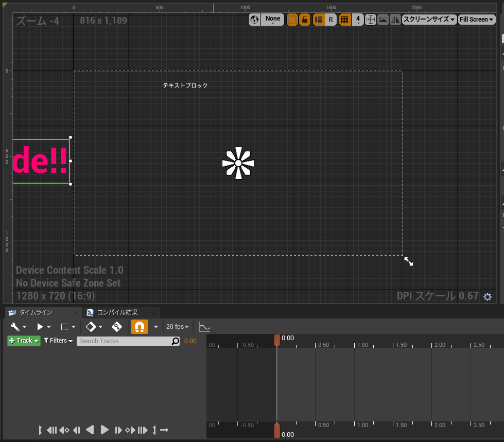This screenshot has height=442, width=504.
Task: Toggle the loop mode arrow icon
Action: [x=164, y=430]
